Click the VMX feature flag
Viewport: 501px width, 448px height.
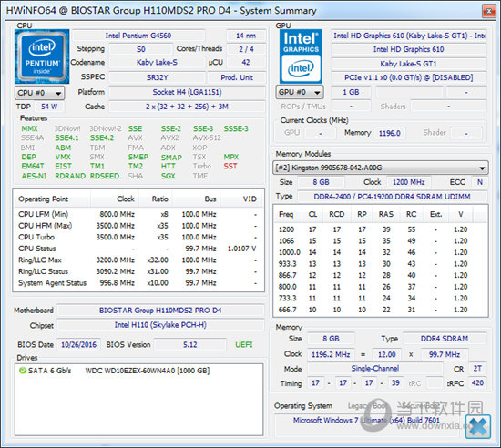coord(63,157)
